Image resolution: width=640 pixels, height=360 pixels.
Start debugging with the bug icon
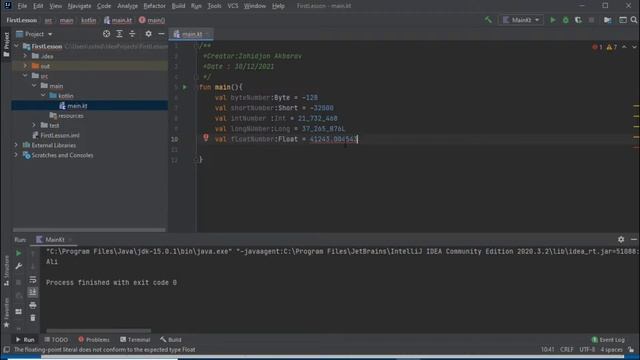[x=565, y=20]
